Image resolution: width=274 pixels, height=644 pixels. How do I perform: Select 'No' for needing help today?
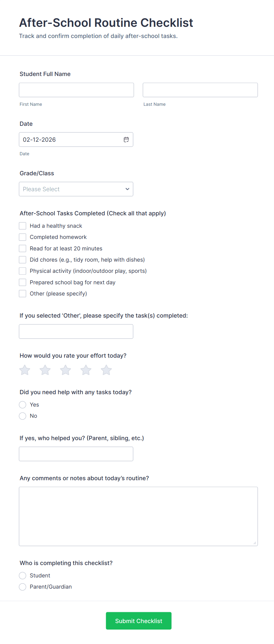pyautogui.click(x=23, y=416)
